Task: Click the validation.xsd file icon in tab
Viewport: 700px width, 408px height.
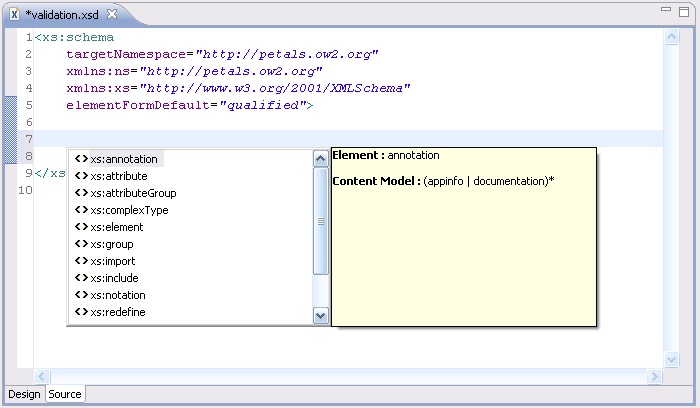Action: point(15,15)
